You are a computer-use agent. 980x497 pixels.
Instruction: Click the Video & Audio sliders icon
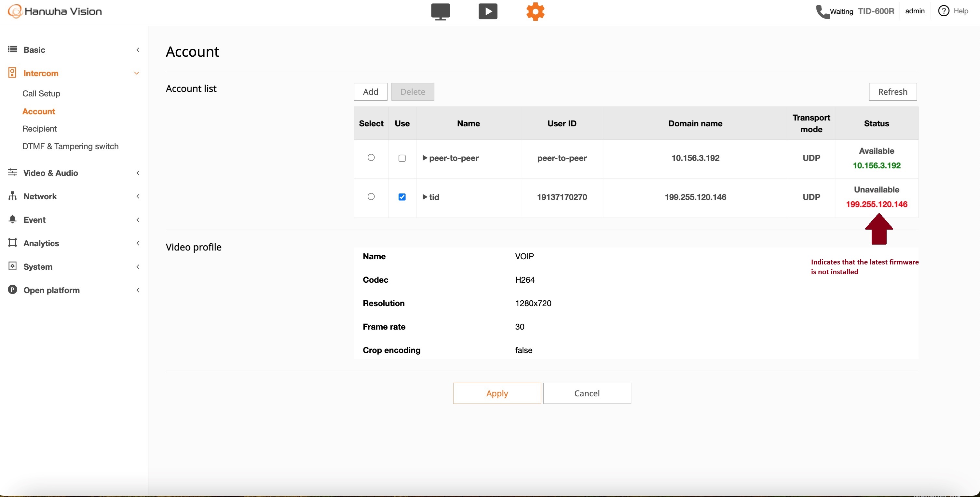[13, 173]
